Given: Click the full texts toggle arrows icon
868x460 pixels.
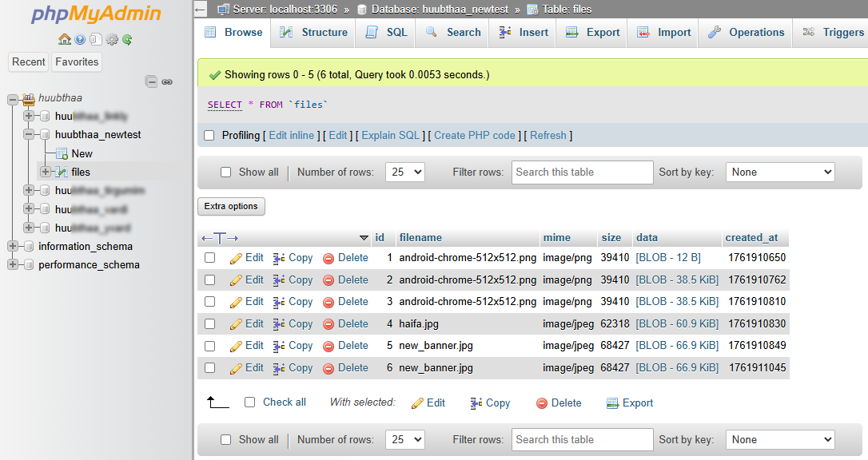Looking at the screenshot, I should coord(220,238).
